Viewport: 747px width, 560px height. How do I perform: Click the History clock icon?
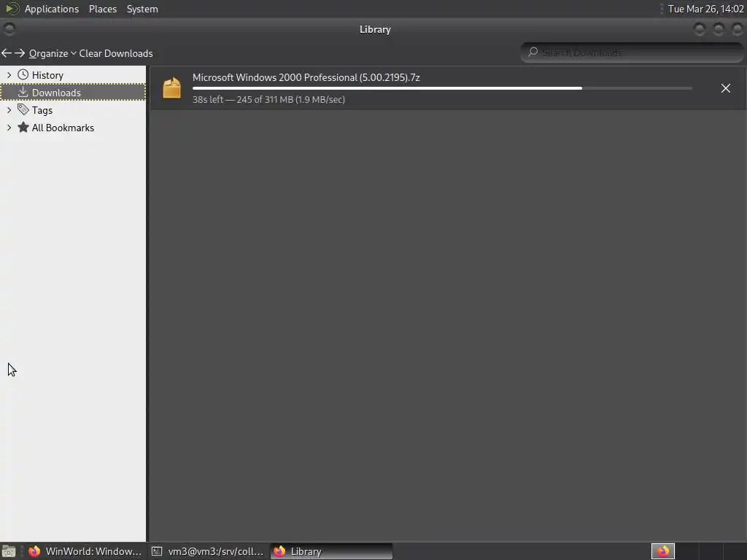[23, 75]
